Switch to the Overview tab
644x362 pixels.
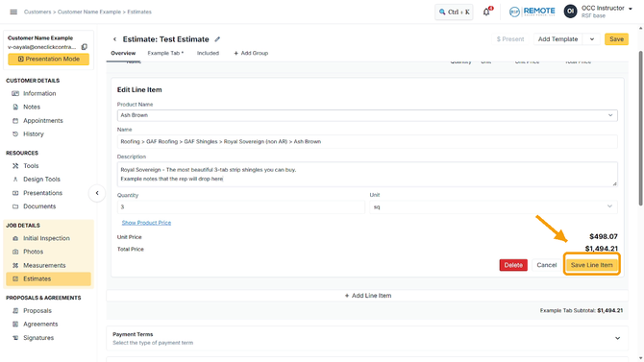click(123, 54)
